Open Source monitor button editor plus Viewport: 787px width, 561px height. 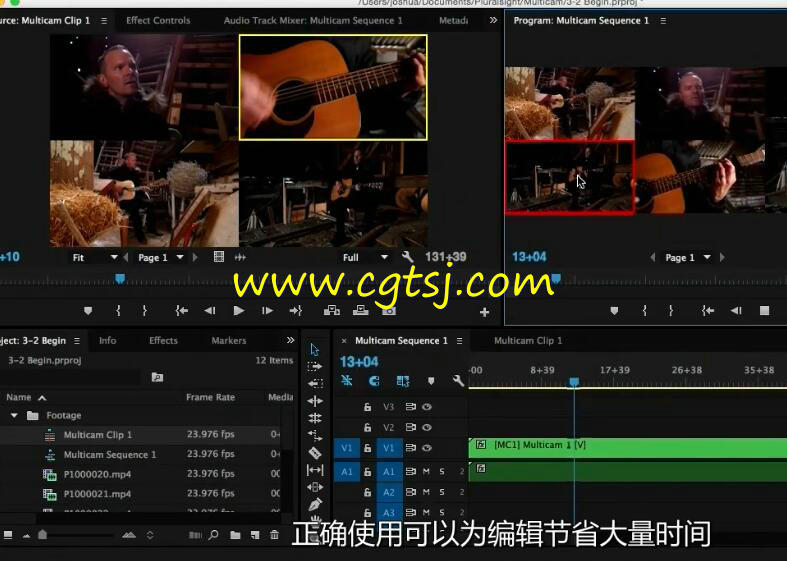pyautogui.click(x=484, y=312)
